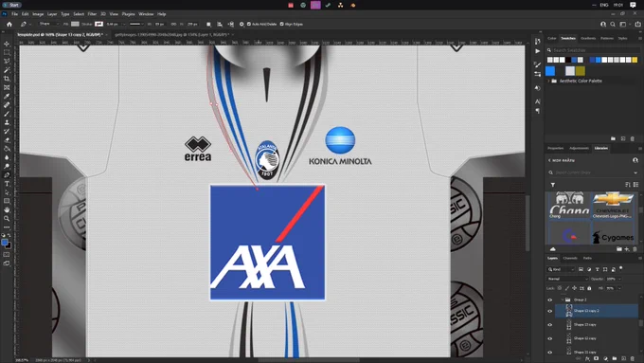Toggle layer filtering on/off switch
The height and width of the screenshot is (363, 644).
pyautogui.click(x=620, y=268)
